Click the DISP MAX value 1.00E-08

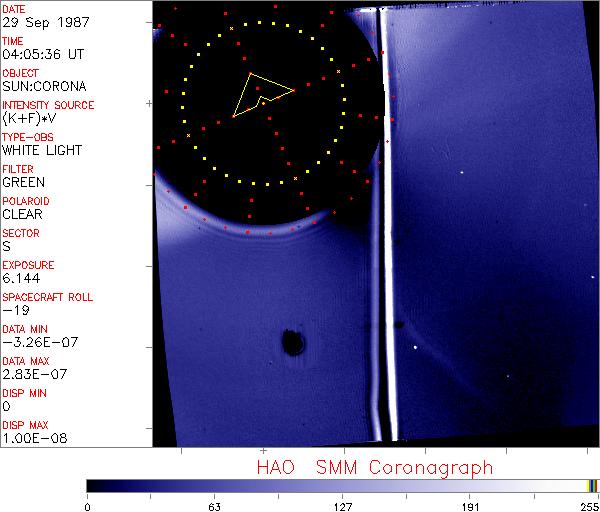pos(30,438)
